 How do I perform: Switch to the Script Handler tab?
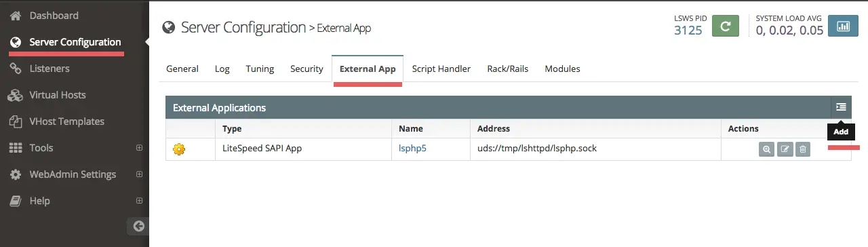click(x=441, y=69)
